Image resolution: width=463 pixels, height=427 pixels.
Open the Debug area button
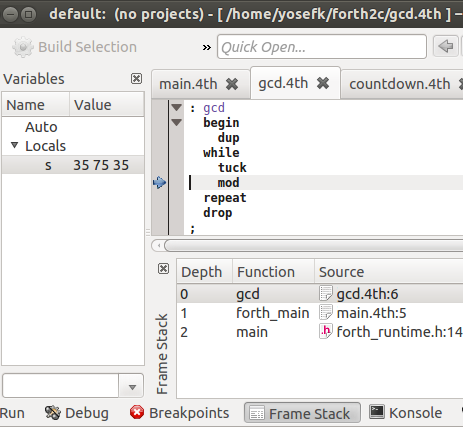tap(77, 413)
